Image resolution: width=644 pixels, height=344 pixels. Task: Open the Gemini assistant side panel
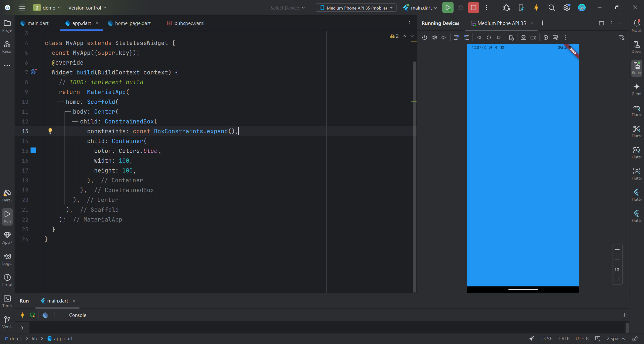pos(636,89)
